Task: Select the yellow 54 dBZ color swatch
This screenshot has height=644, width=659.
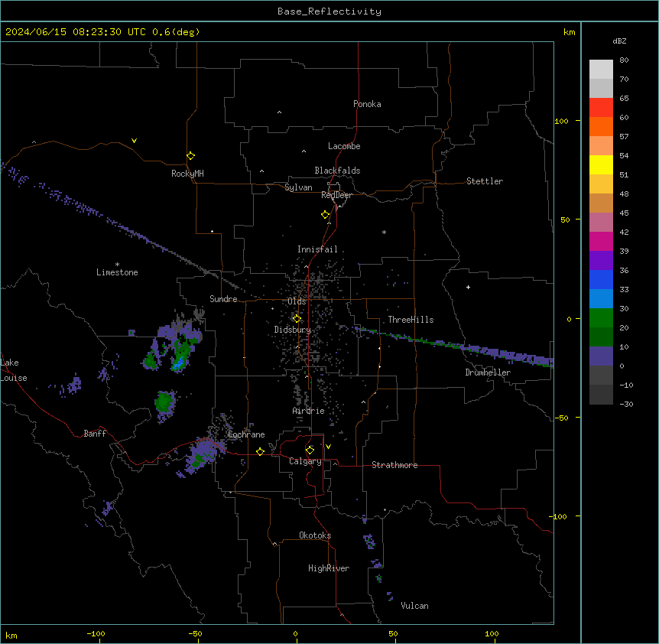Action: (601, 164)
